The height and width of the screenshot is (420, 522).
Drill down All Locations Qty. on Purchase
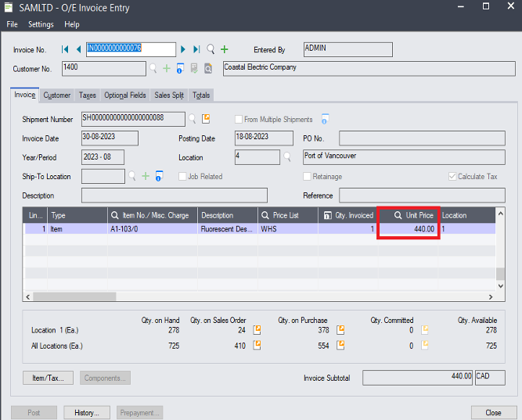(x=340, y=345)
